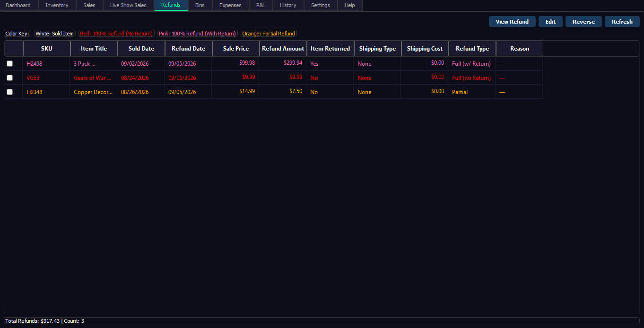
Task: Click the 'Gears of War ...' item title
Action: [x=93, y=78]
